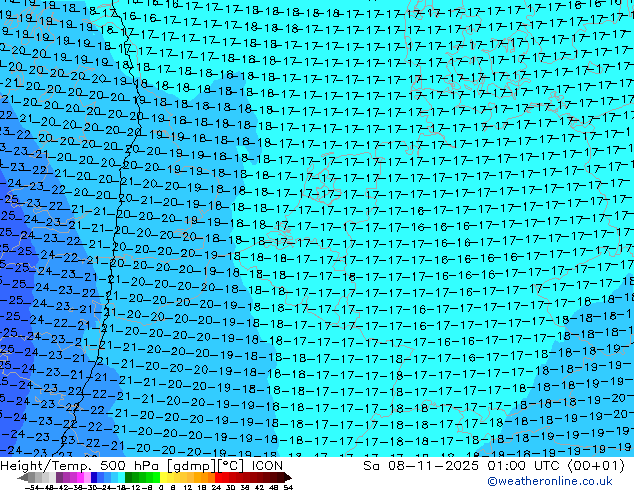The image size is (634, 490).
Task: Click the grey left arrow of the legend
Action: pos(23,478)
